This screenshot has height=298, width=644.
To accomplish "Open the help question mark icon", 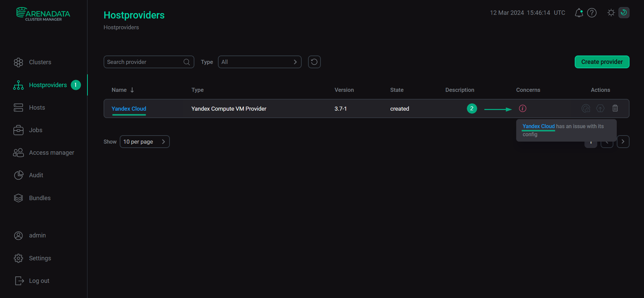I will pyautogui.click(x=592, y=13).
